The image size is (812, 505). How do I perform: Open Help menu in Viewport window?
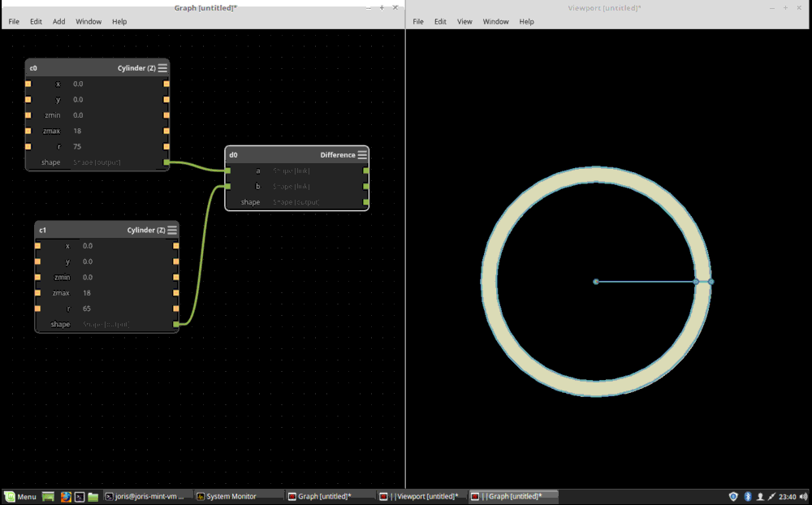[527, 21]
